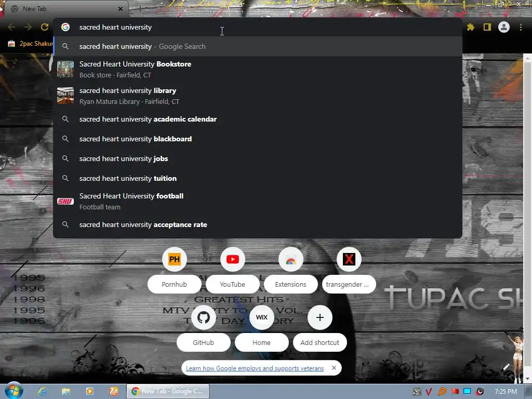Click the SHU football logo thumbnail
Image resolution: width=532 pixels, height=399 pixels.
(65, 201)
